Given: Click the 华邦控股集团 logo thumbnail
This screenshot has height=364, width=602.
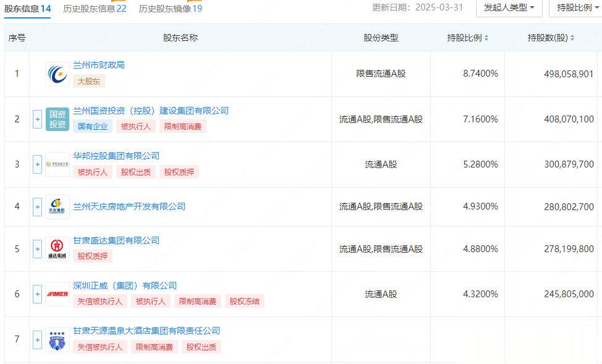Looking at the screenshot, I should click(x=57, y=164).
